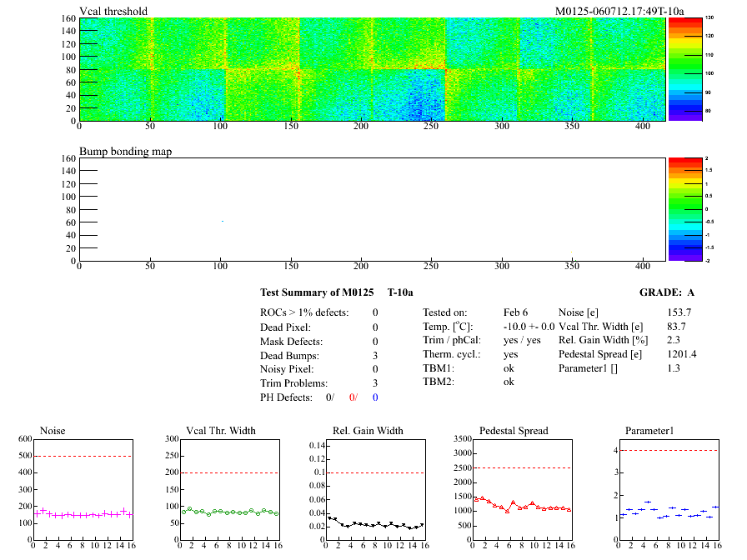Viewport: 747px width, 560px height.
Task: Click the blue PH Defects count
Action: (375, 397)
